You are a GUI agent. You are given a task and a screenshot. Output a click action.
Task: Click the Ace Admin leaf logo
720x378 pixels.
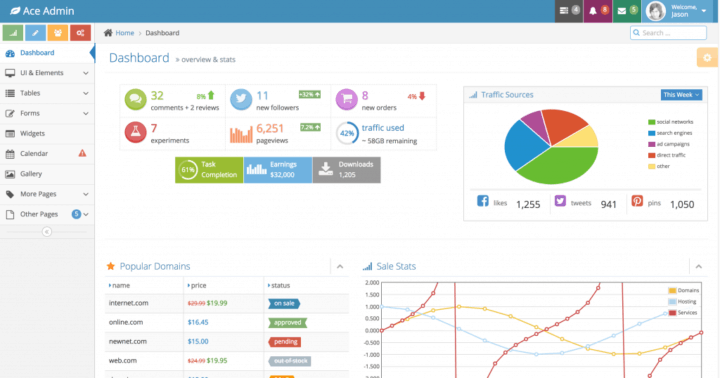point(15,11)
